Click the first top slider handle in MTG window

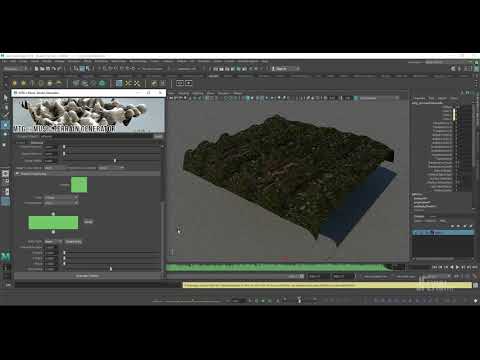(x=64, y=147)
